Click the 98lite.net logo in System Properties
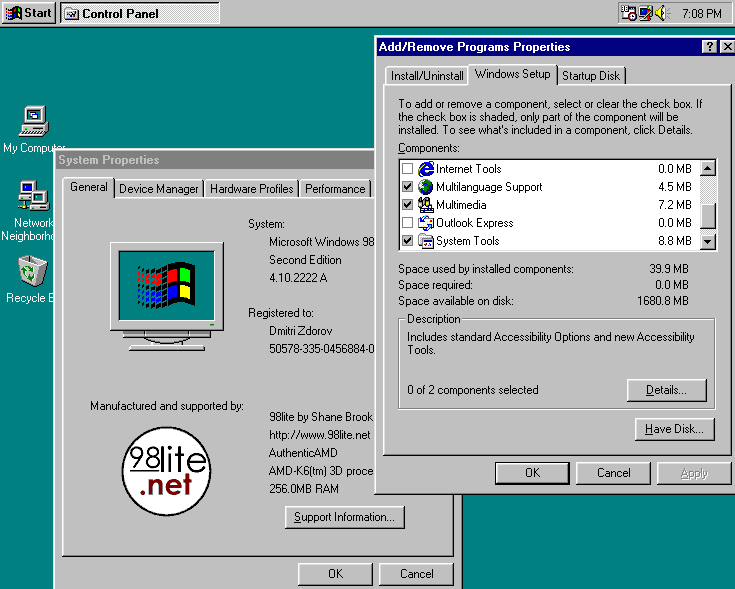735x589 pixels. click(x=166, y=470)
